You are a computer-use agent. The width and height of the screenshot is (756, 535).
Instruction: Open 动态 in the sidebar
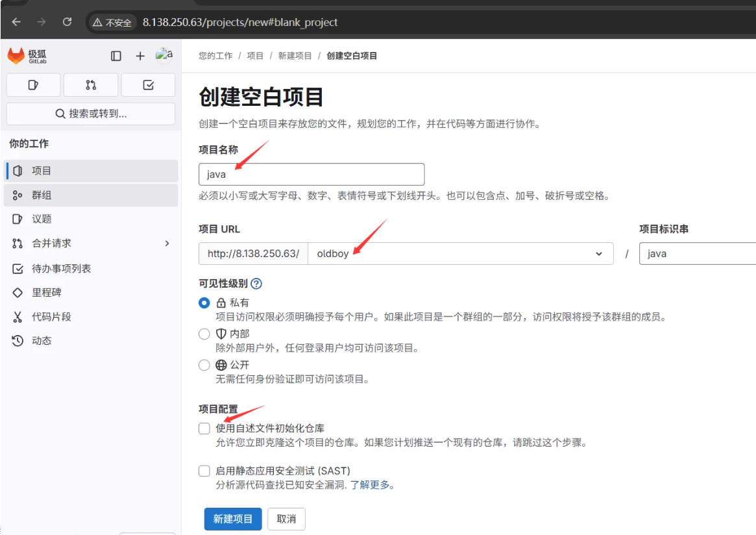(x=91, y=341)
